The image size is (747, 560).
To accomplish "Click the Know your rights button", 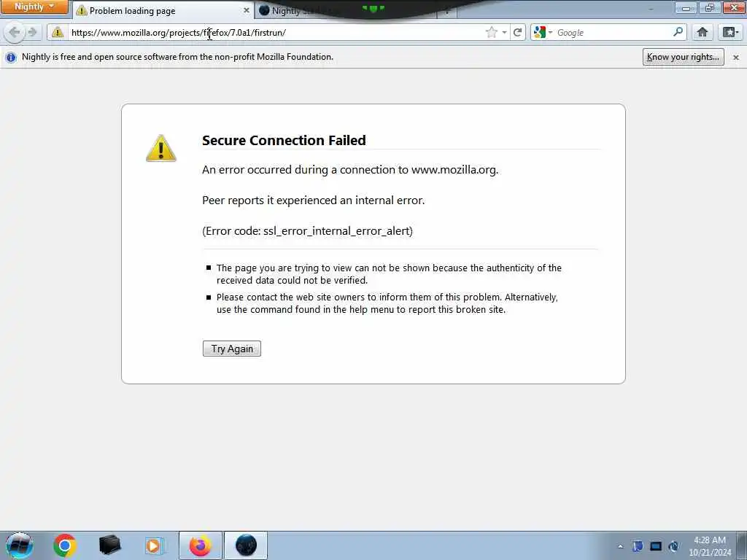I will (x=683, y=57).
